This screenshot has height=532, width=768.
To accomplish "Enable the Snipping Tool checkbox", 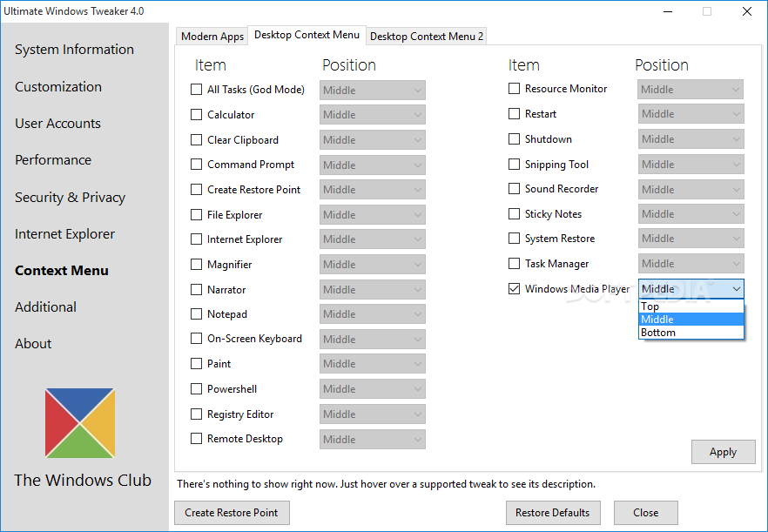I will (x=515, y=164).
